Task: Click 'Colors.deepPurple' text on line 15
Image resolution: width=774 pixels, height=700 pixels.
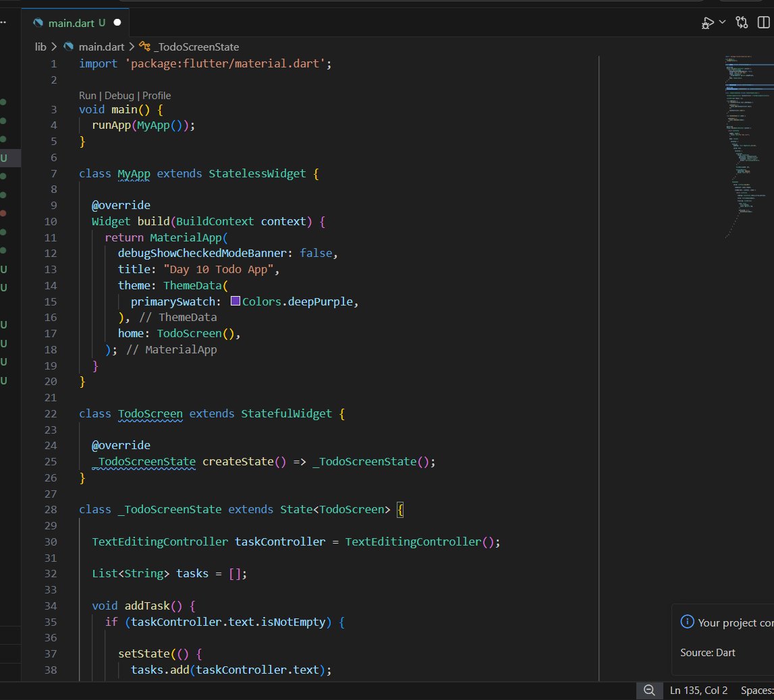Action: point(298,301)
